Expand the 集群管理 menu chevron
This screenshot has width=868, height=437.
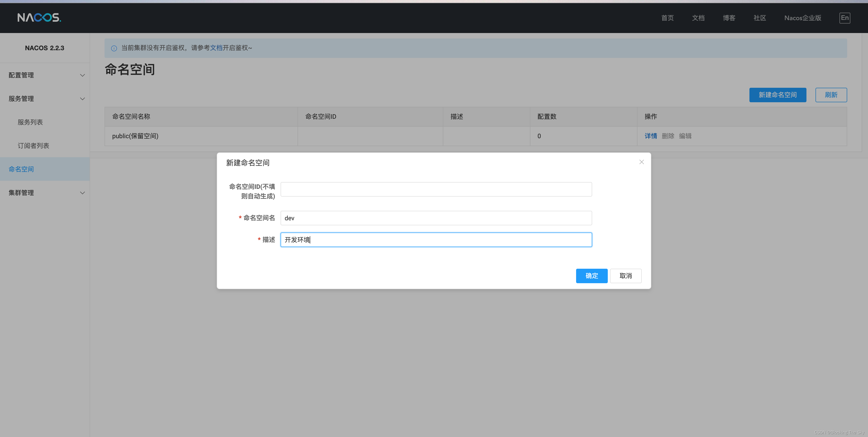tap(82, 193)
